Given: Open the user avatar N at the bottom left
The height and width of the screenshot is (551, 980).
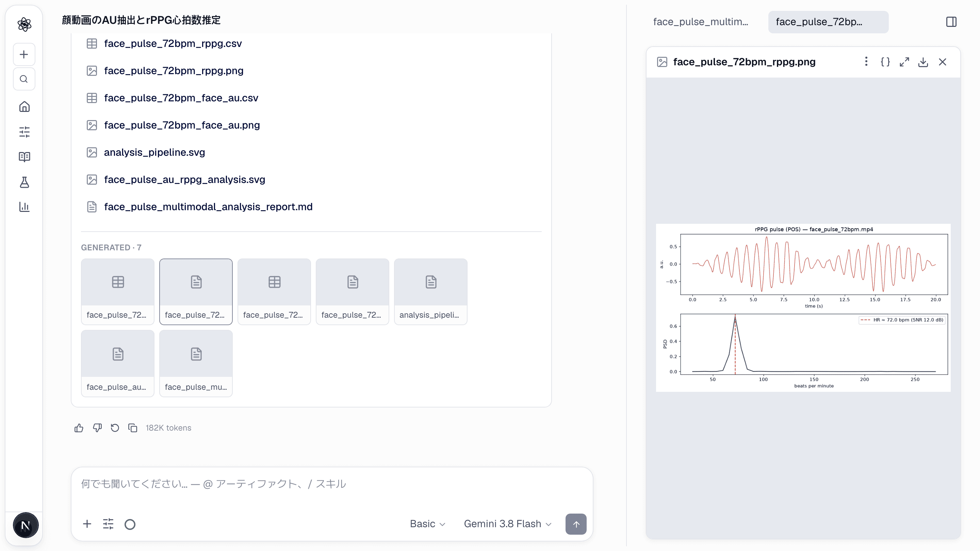Looking at the screenshot, I should pos(26,525).
